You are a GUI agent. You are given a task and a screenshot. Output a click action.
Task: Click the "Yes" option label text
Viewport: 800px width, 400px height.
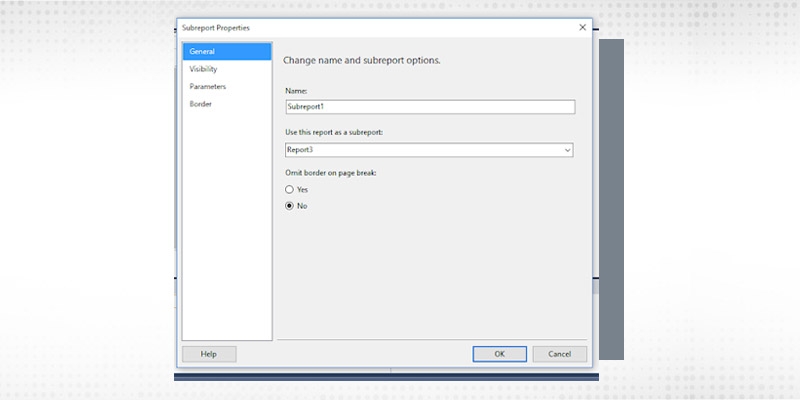pos(303,189)
